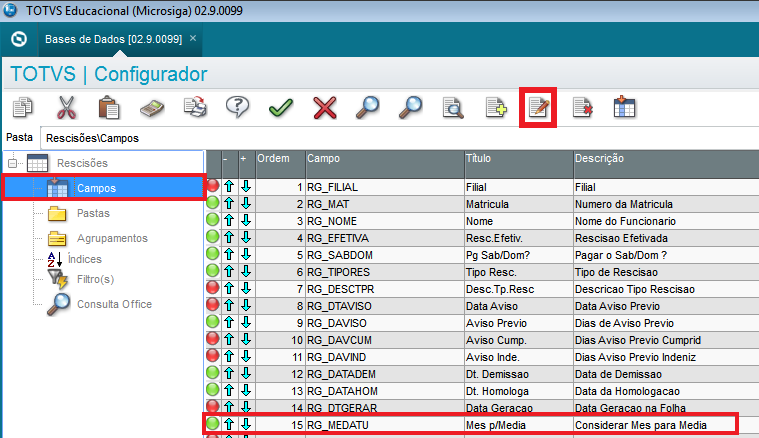Click the second magnifier search icon

click(410, 107)
